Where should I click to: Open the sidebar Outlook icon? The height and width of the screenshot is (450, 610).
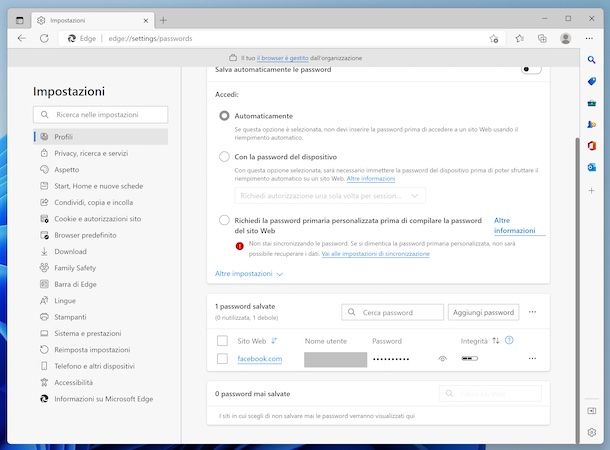tap(591, 167)
